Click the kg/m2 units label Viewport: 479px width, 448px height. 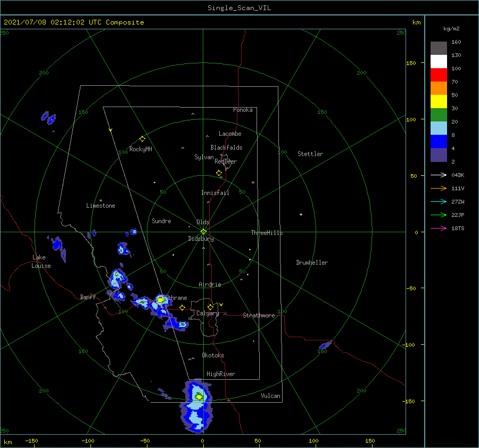pyautogui.click(x=451, y=29)
